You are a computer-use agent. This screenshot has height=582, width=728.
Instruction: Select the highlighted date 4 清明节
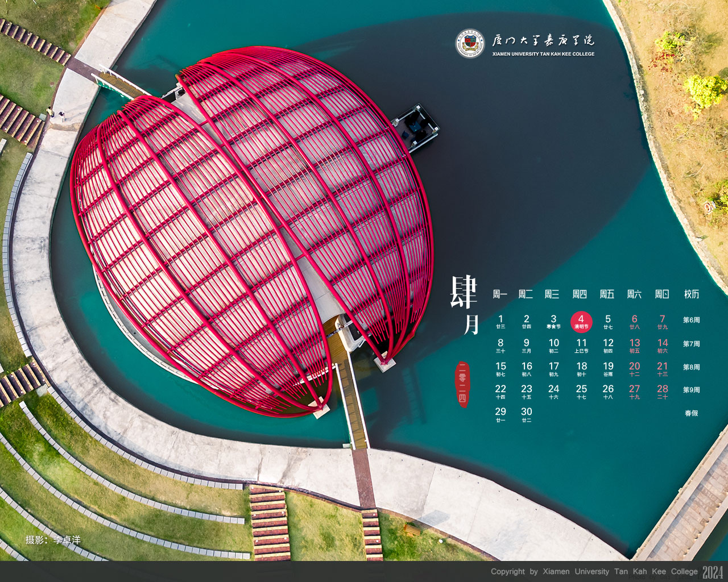pos(581,322)
